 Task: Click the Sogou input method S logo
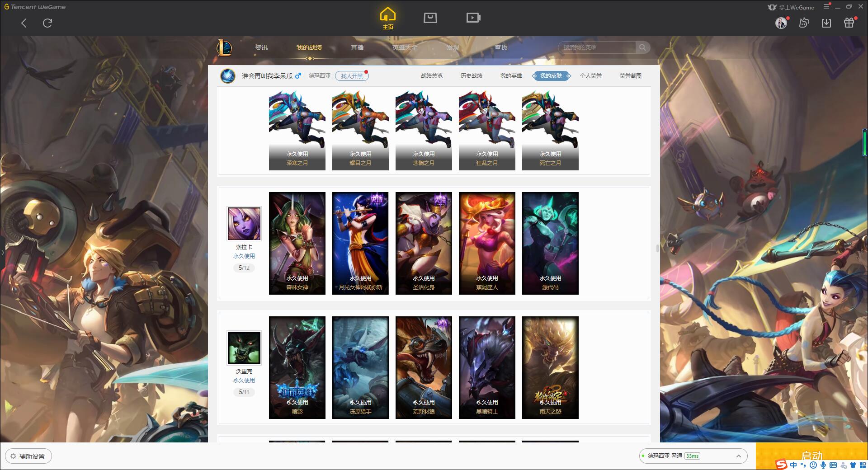[781, 465]
